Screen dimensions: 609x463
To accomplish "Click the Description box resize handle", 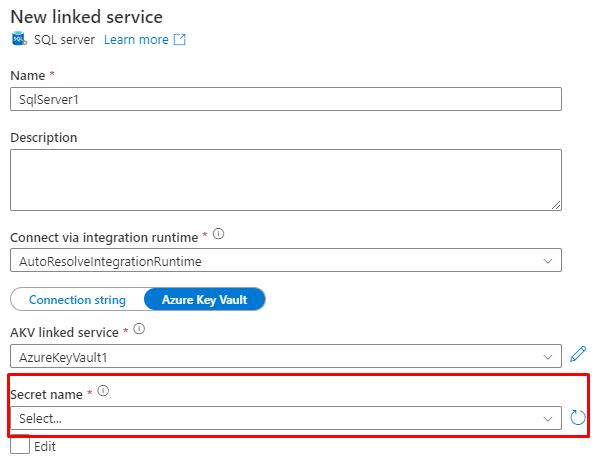I will (x=555, y=205).
